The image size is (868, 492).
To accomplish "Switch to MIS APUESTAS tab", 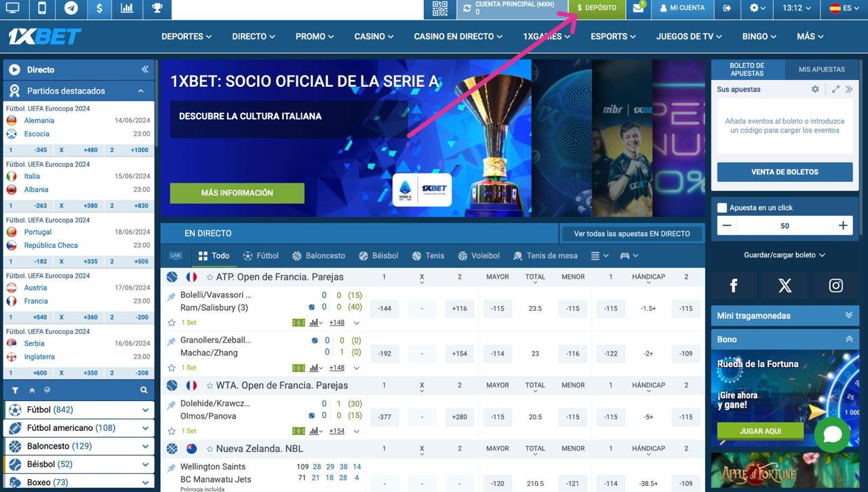I will point(822,69).
